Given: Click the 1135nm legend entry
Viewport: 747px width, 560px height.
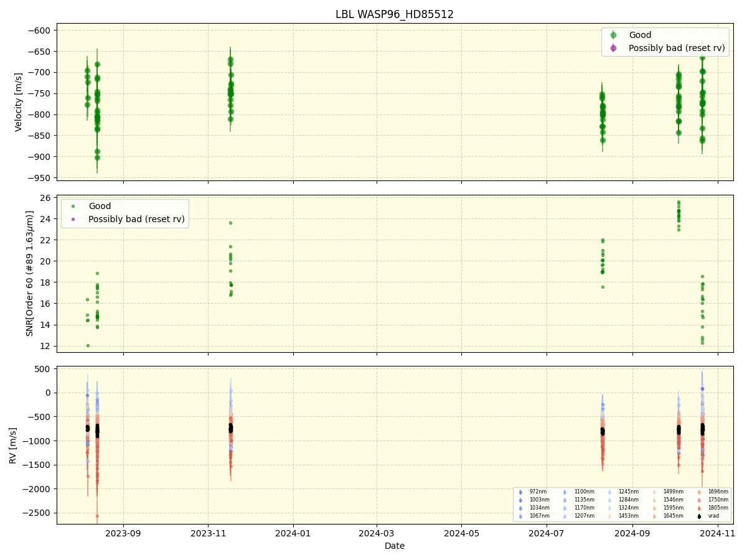Looking at the screenshot, I should (x=584, y=500).
